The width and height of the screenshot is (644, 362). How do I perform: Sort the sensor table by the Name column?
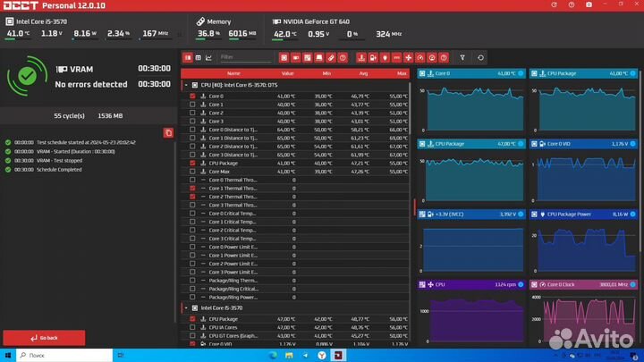233,73
